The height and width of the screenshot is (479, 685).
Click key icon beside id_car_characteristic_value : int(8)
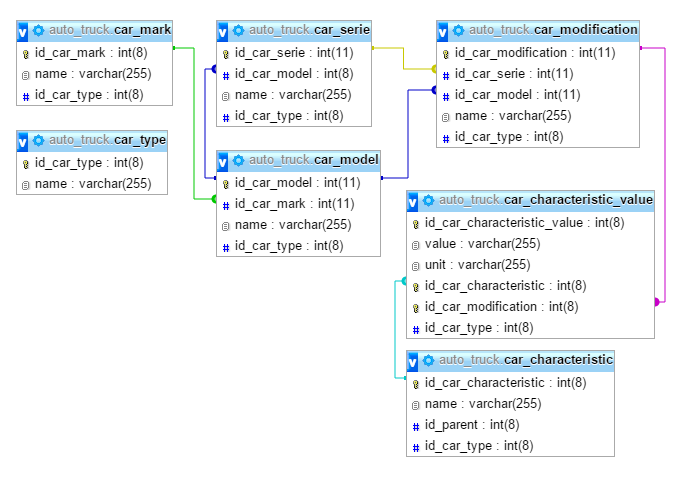(415, 224)
